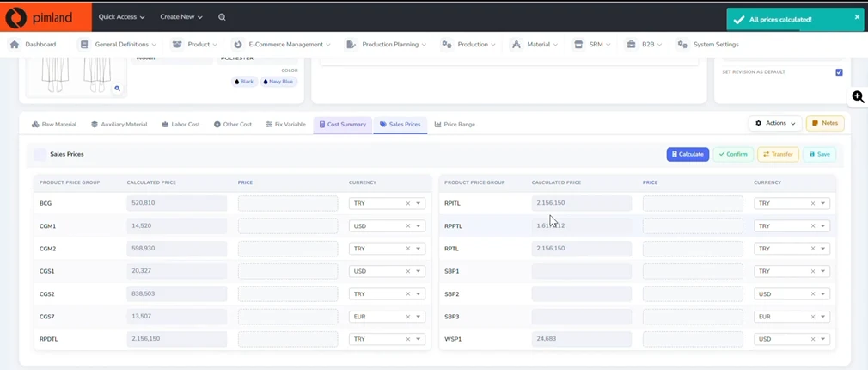The width and height of the screenshot is (868, 370).
Task: Click the zoom-in magnifier side button
Action: (x=858, y=97)
